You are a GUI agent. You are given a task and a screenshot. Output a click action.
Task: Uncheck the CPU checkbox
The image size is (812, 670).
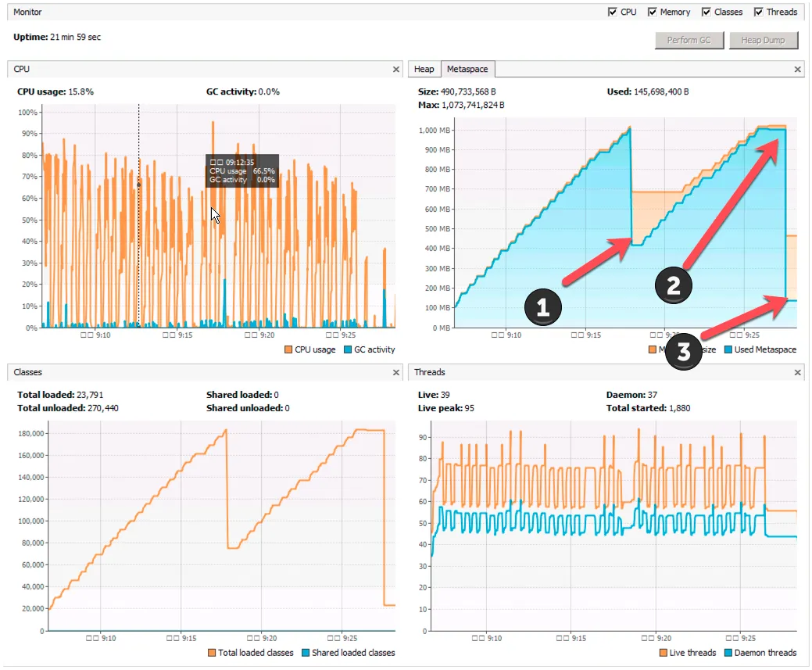[613, 12]
